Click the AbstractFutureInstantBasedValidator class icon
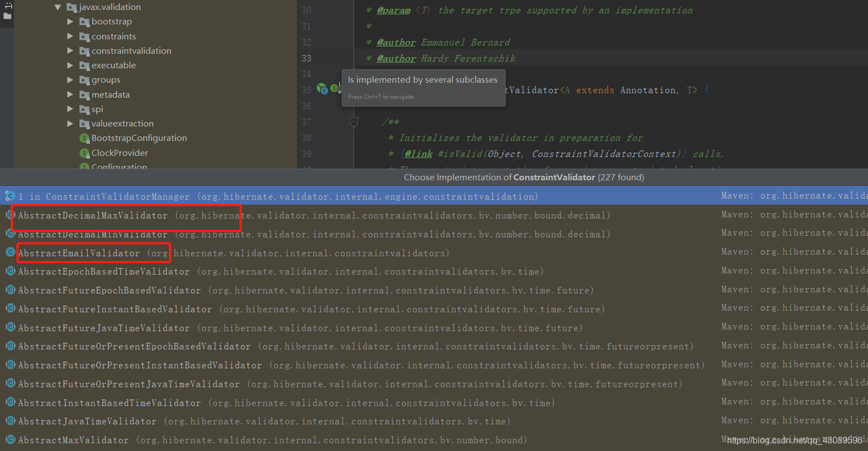The width and height of the screenshot is (868, 451). [x=10, y=308]
